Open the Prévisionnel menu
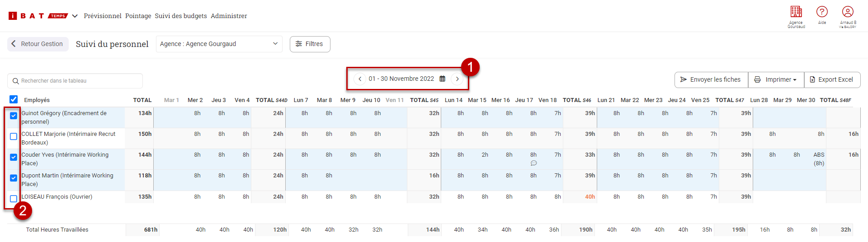 (103, 16)
